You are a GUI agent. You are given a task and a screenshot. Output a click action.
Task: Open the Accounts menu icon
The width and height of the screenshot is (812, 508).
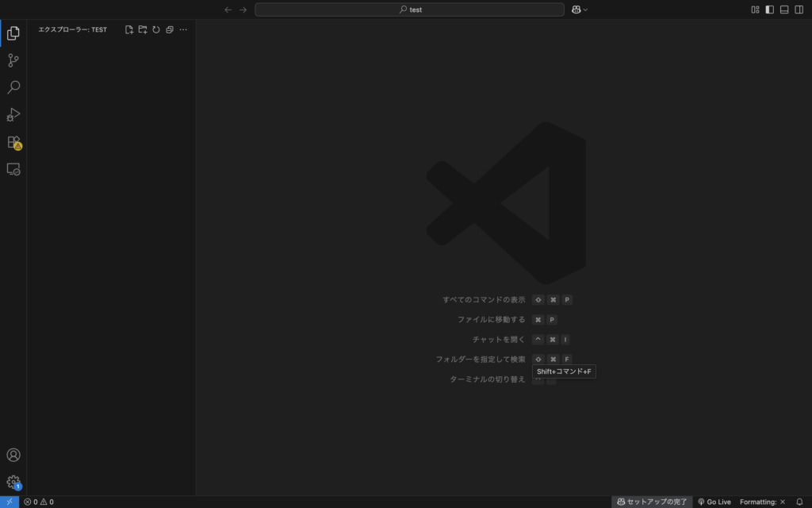pyautogui.click(x=13, y=455)
